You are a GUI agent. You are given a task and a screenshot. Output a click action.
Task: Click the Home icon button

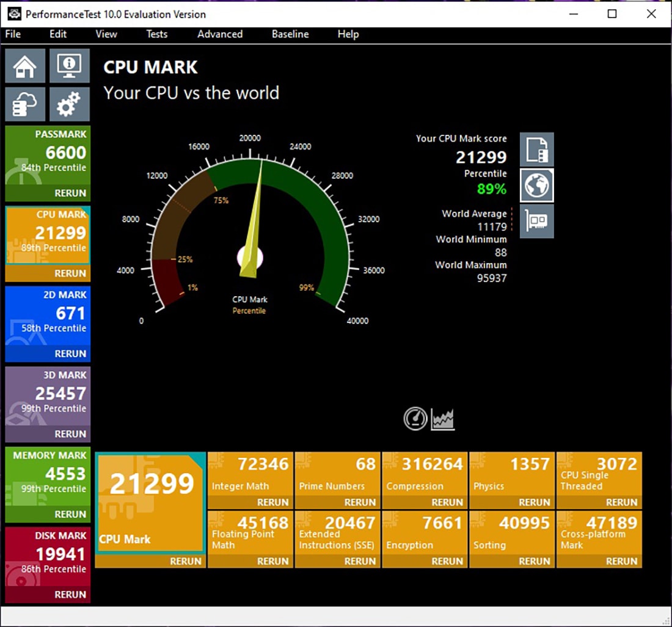tap(25, 66)
